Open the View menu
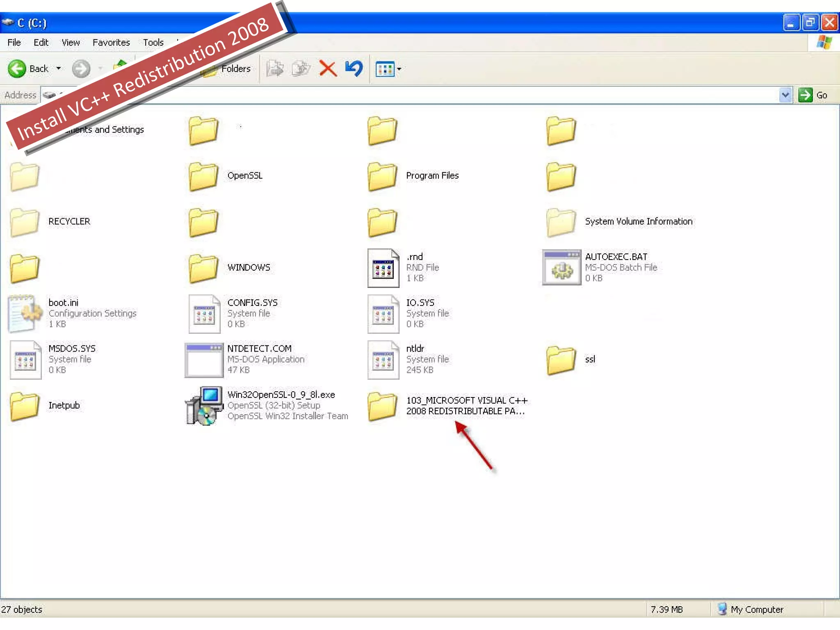Screen dimensions: 840x630 [71, 43]
